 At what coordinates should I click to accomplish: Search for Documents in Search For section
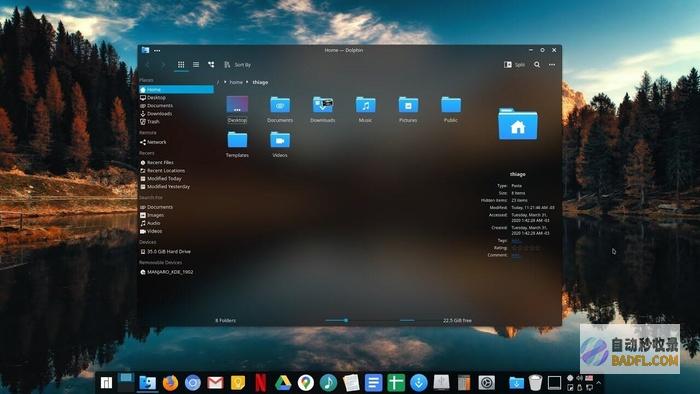coord(156,207)
